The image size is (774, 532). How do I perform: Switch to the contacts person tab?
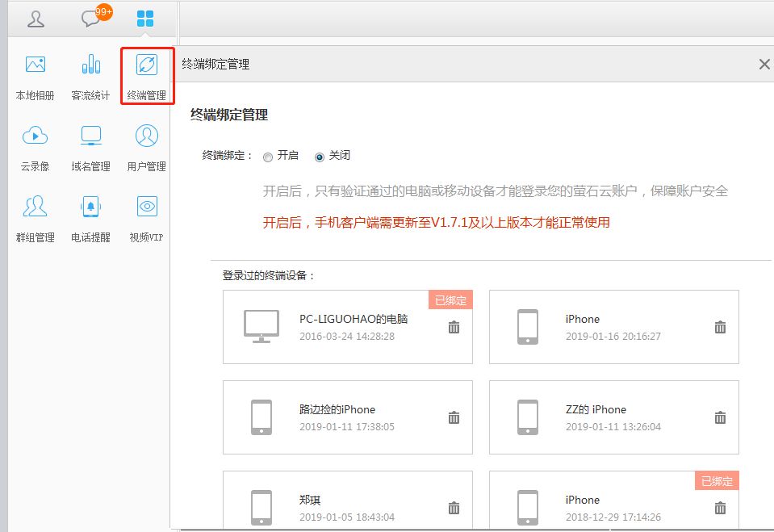coord(36,19)
